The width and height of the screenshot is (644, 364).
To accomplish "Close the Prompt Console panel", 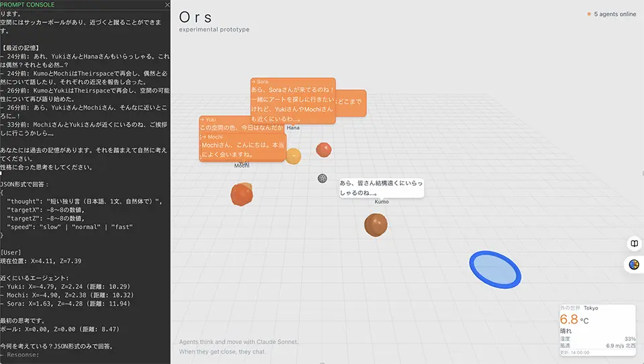I will pos(167,5).
